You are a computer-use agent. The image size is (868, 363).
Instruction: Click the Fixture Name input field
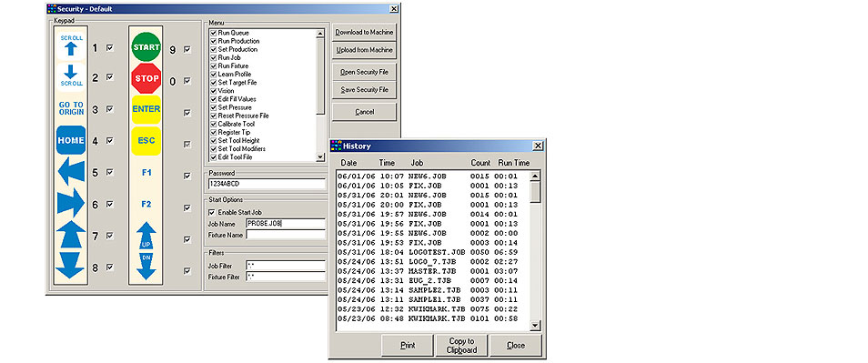pos(286,235)
